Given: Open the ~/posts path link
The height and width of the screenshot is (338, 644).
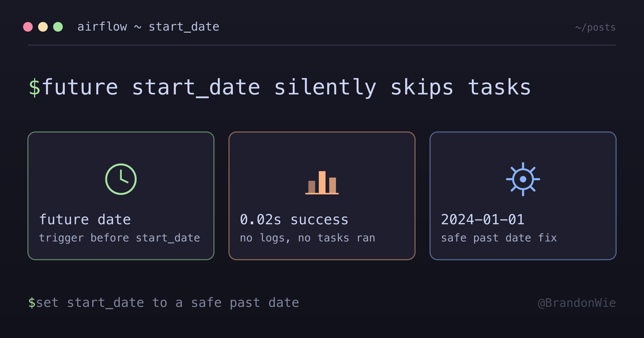Looking at the screenshot, I should (595, 27).
